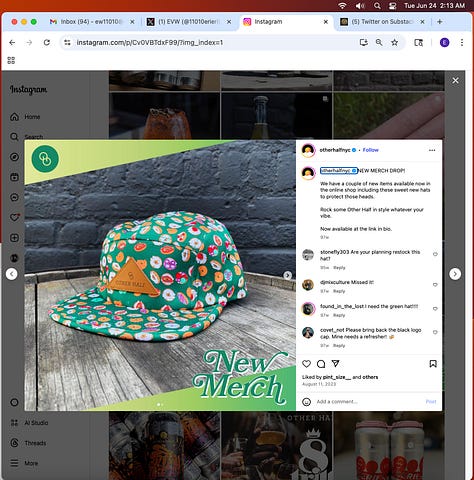The height and width of the screenshot is (480, 474).
Task: Open Chrome three-dot menu
Action: coord(462,43)
